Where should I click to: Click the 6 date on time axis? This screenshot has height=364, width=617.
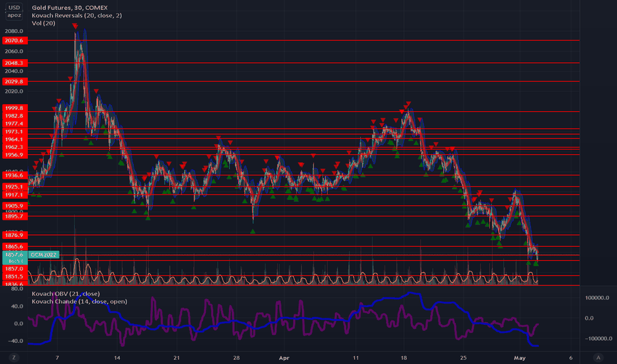pyautogui.click(x=571, y=357)
